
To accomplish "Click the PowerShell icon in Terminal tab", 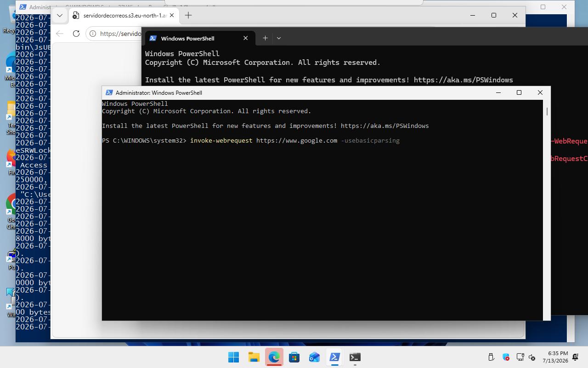I will pos(153,38).
